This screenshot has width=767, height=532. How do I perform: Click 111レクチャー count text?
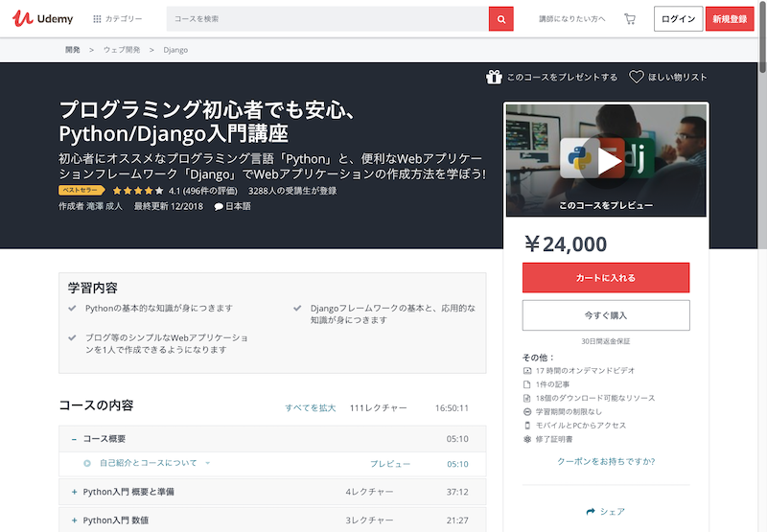(378, 407)
